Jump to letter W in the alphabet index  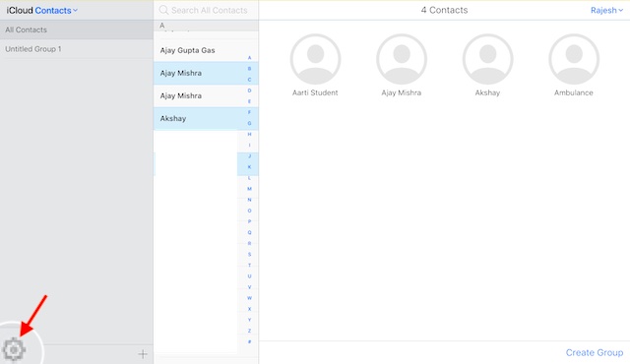pyautogui.click(x=249, y=298)
